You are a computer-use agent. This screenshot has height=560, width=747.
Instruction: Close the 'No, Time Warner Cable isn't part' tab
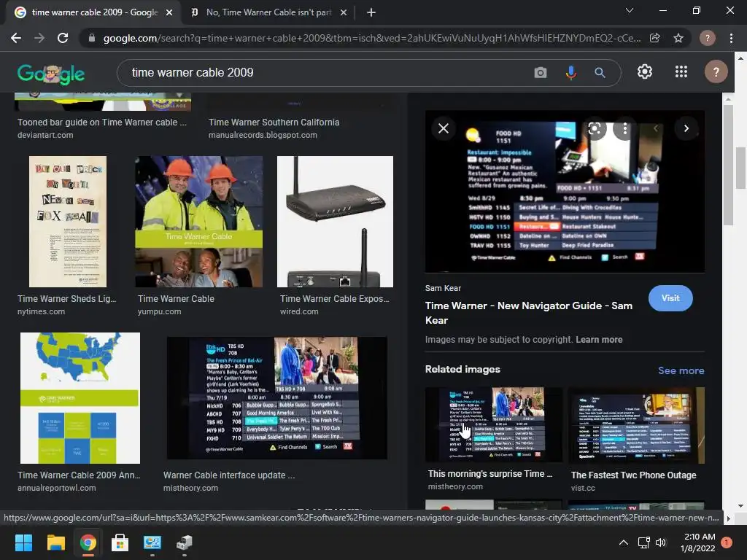coord(344,12)
